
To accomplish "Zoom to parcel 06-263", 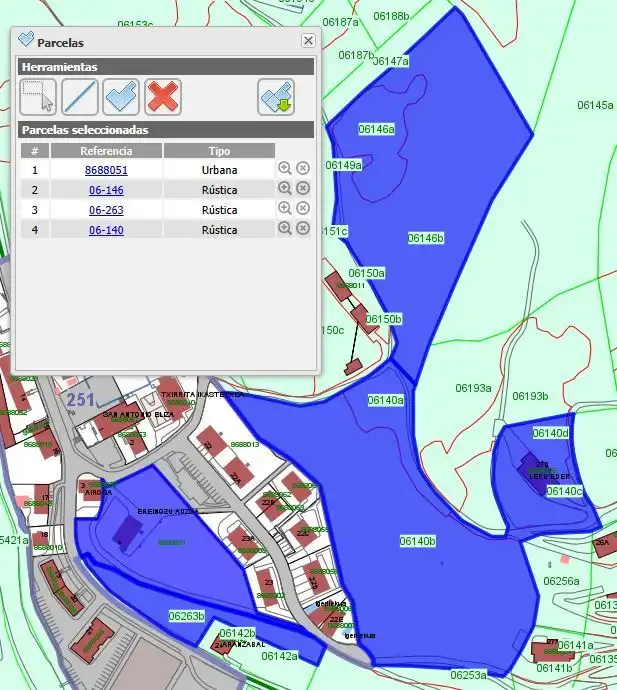I will 285,208.
